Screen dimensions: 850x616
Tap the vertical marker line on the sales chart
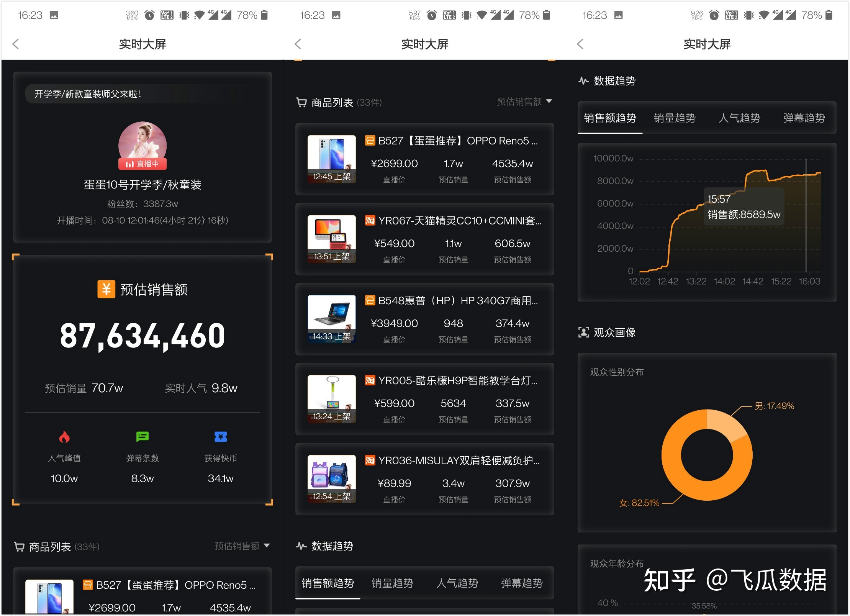806,215
